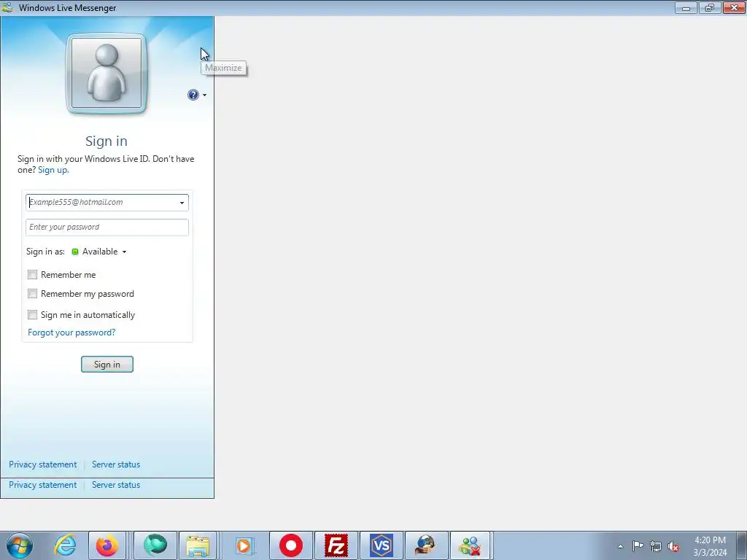Click the Show desktop strip
Viewport: 747px width, 560px height.
tap(742, 545)
